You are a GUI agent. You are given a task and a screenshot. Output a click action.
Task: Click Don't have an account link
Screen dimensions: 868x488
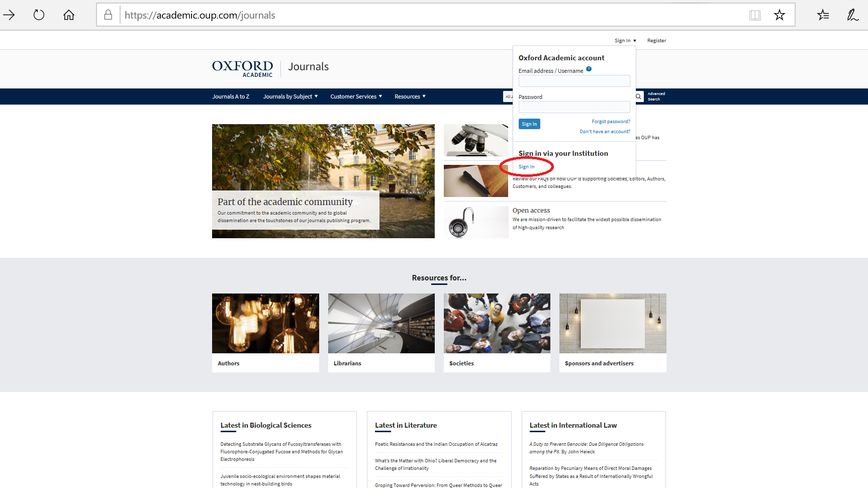click(x=605, y=132)
